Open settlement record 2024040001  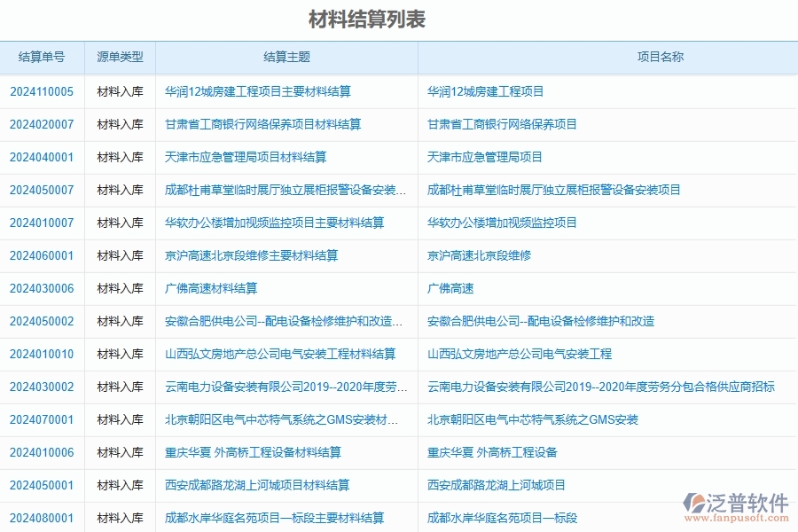(x=41, y=157)
